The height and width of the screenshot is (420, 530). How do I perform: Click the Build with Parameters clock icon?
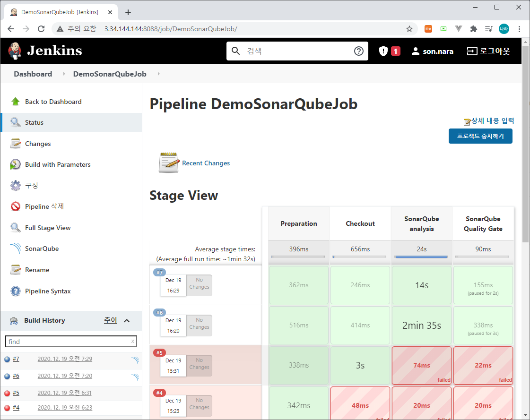point(15,164)
